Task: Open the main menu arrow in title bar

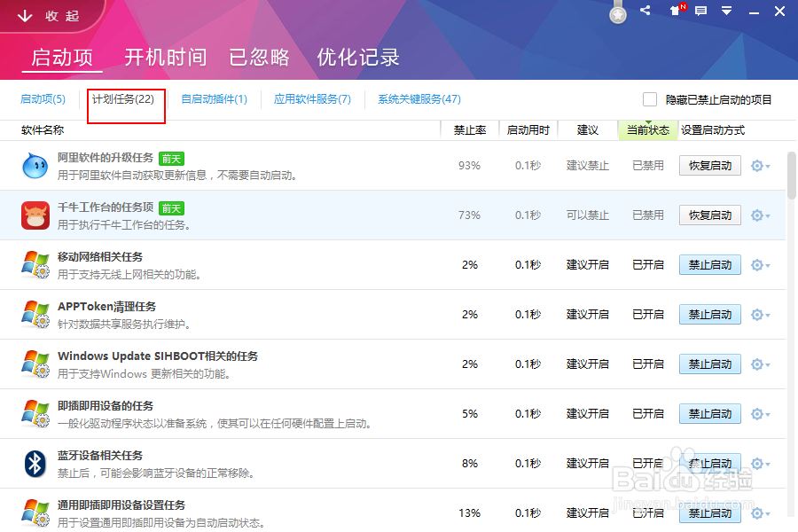Action: click(x=727, y=11)
